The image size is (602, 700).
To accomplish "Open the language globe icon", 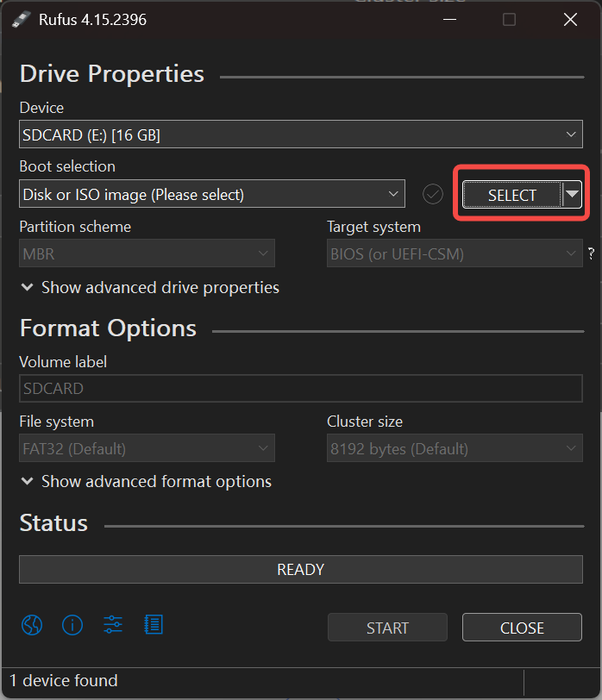I will coord(32,625).
